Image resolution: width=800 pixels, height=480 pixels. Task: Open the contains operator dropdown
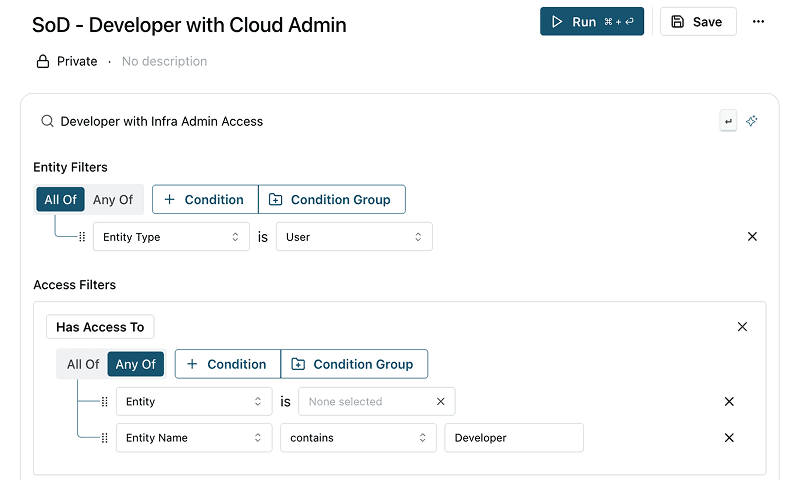point(358,438)
